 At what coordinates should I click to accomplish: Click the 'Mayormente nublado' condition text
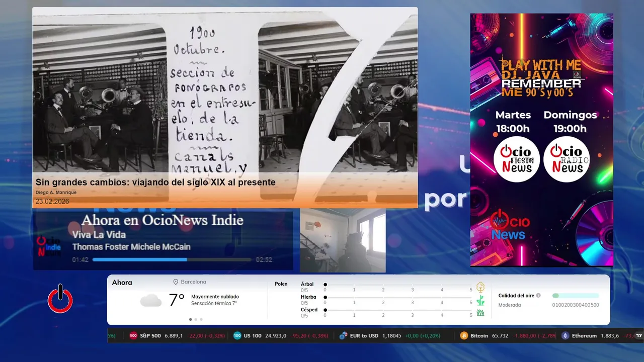click(x=215, y=297)
